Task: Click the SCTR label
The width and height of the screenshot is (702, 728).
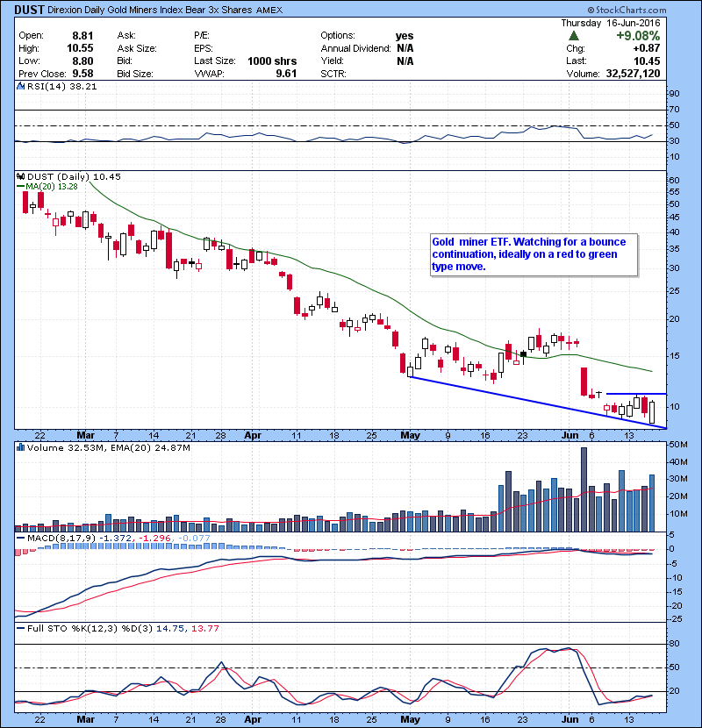Action: click(x=333, y=74)
